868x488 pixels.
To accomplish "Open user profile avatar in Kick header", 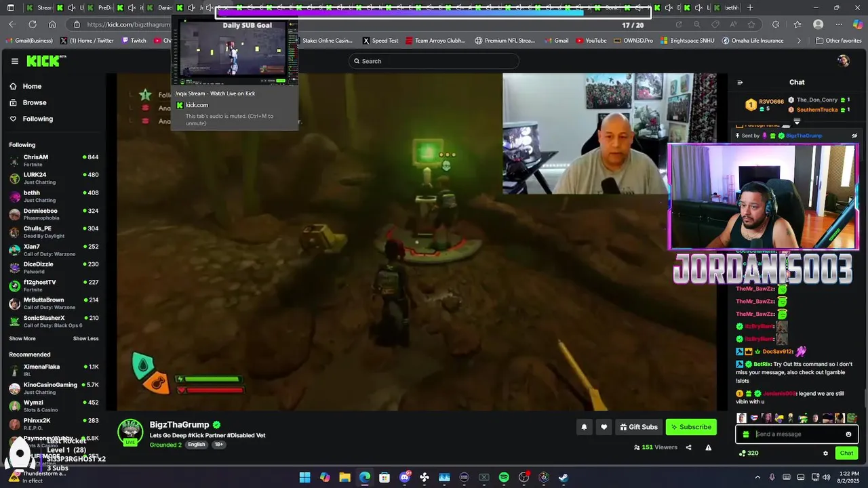I will [x=844, y=61].
